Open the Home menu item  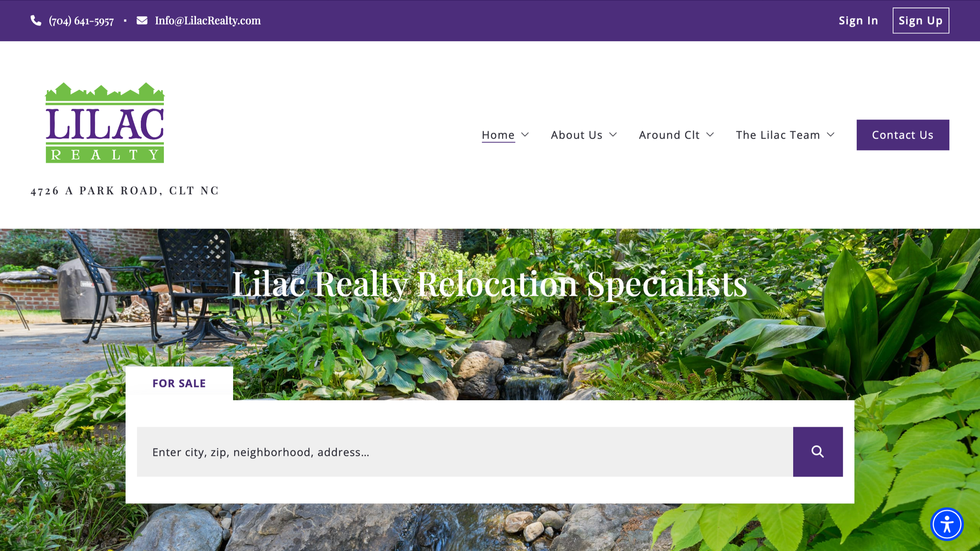[x=498, y=135]
